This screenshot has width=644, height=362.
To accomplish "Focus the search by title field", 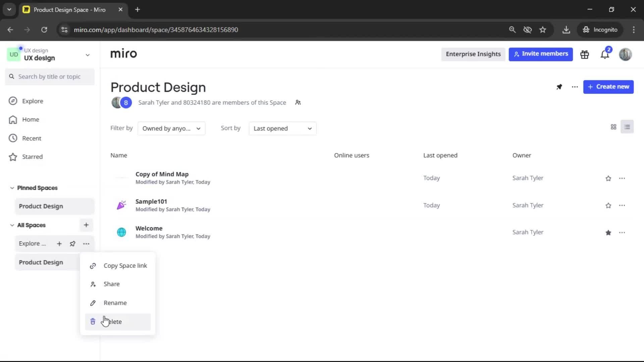I will pyautogui.click(x=50, y=77).
